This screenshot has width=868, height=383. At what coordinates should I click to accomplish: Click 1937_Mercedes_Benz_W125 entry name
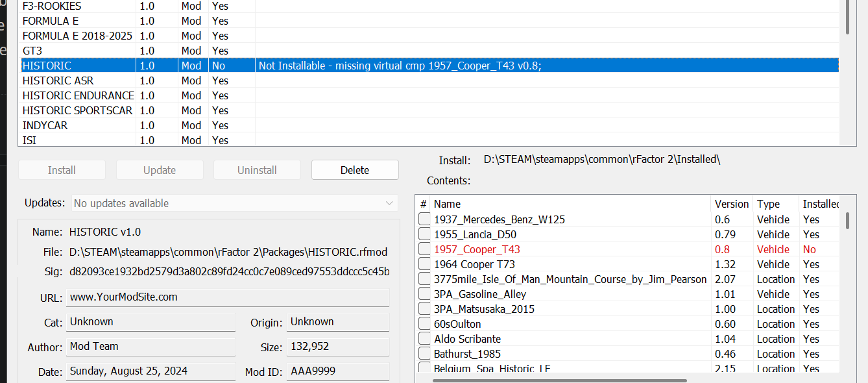[x=500, y=219]
